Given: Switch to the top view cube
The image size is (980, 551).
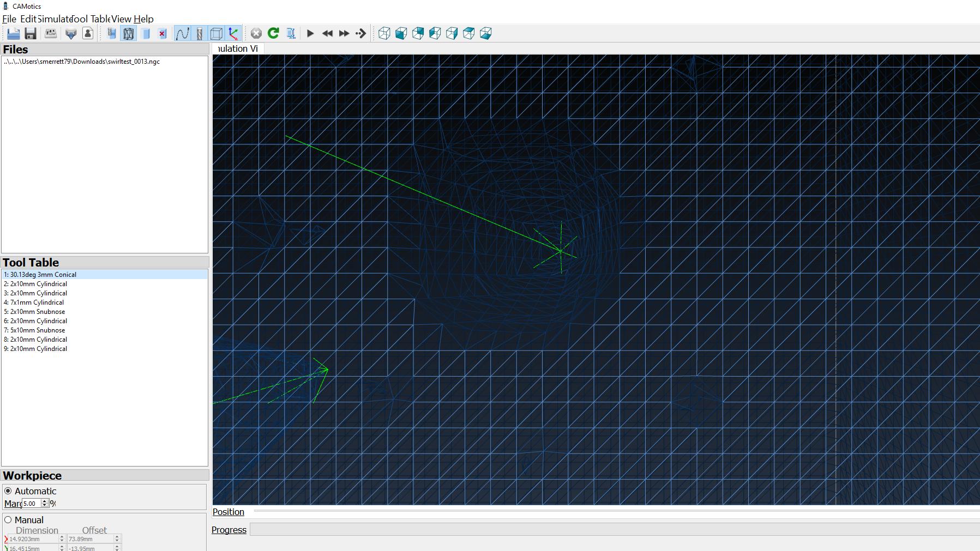Looking at the screenshot, I should (469, 34).
